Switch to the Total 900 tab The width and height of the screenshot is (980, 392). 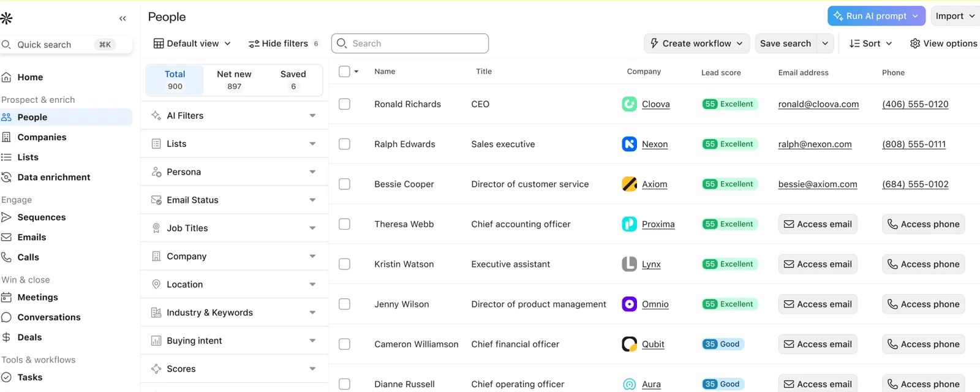175,80
